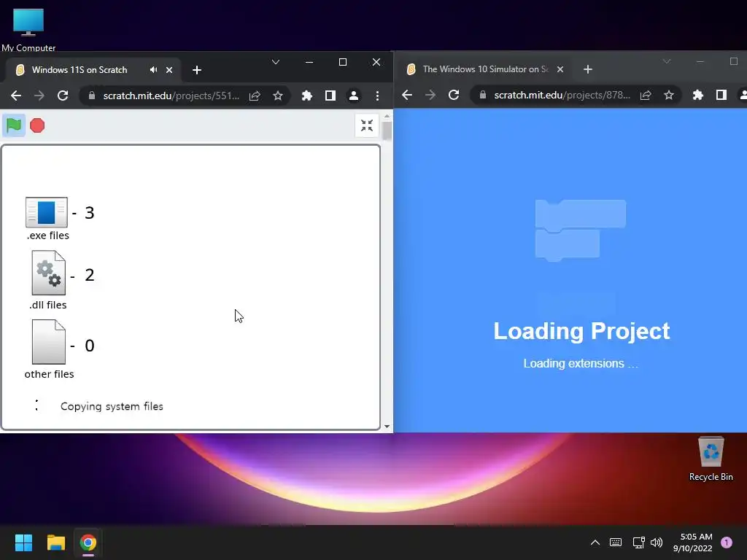Select The Windows 10 Simulator tab

coord(485,69)
